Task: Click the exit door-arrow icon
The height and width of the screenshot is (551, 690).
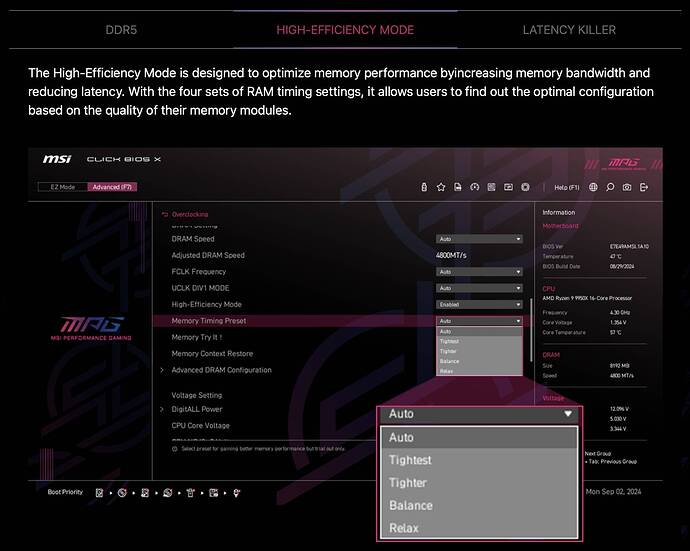Action: coord(644,187)
